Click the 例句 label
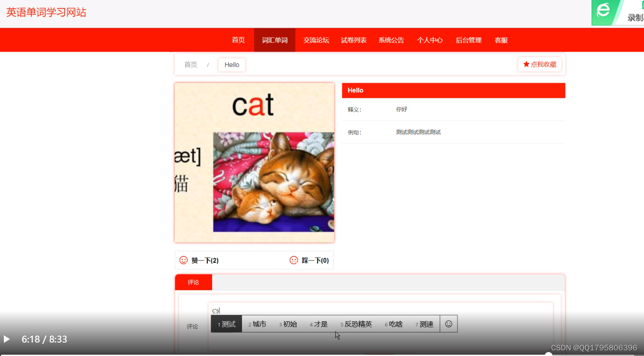Viewport: 644px width, 356px height. (354, 132)
